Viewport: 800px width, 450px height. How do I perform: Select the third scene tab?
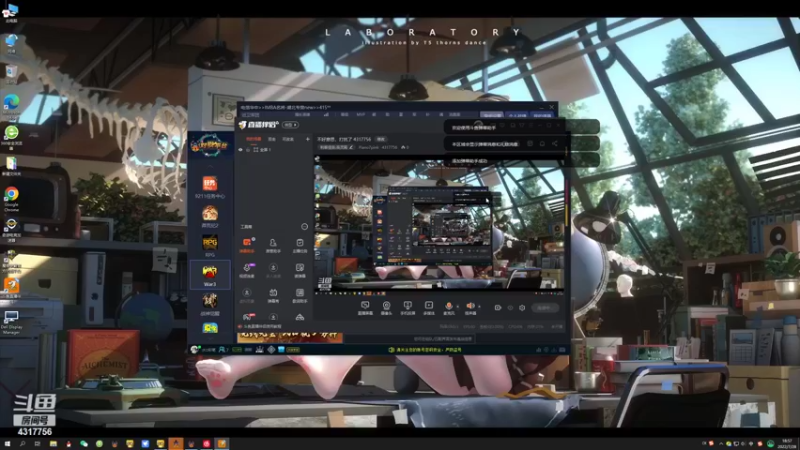click(288, 139)
